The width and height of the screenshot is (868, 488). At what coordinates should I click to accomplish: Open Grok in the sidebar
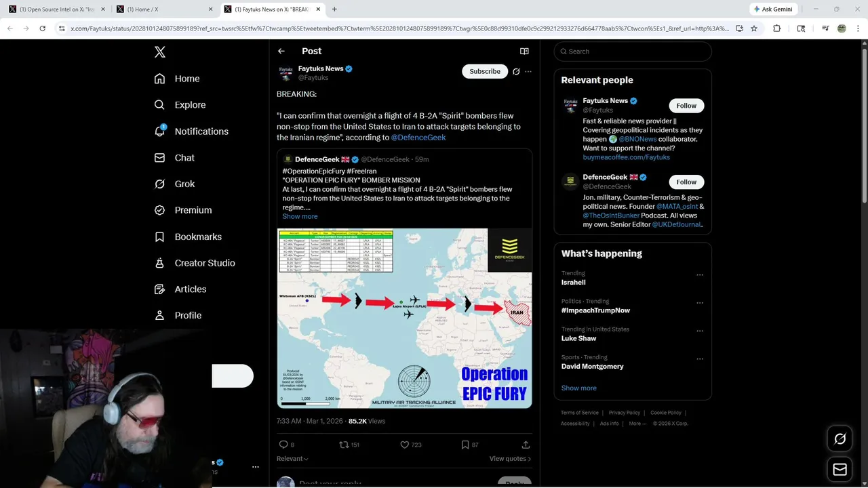click(x=174, y=184)
